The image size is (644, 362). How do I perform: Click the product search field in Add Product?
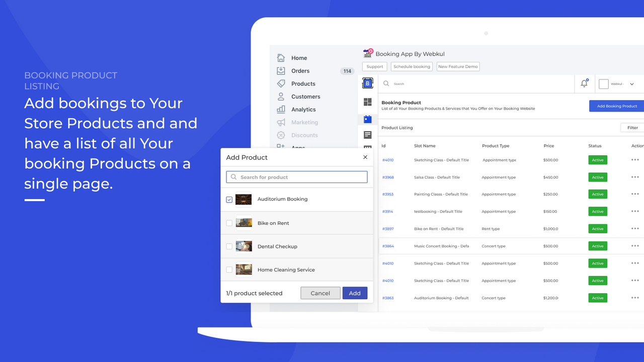(296, 177)
